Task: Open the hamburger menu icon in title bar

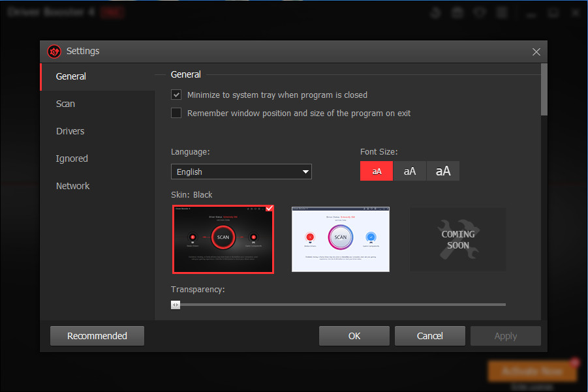Action: [501, 12]
